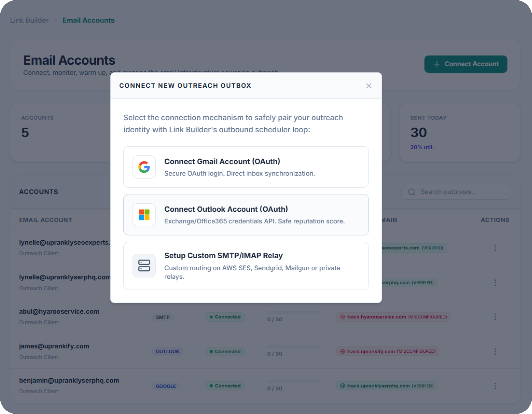The width and height of the screenshot is (532, 414).
Task: Select the abul@hyarooservice.com email address
Action: coord(59,312)
